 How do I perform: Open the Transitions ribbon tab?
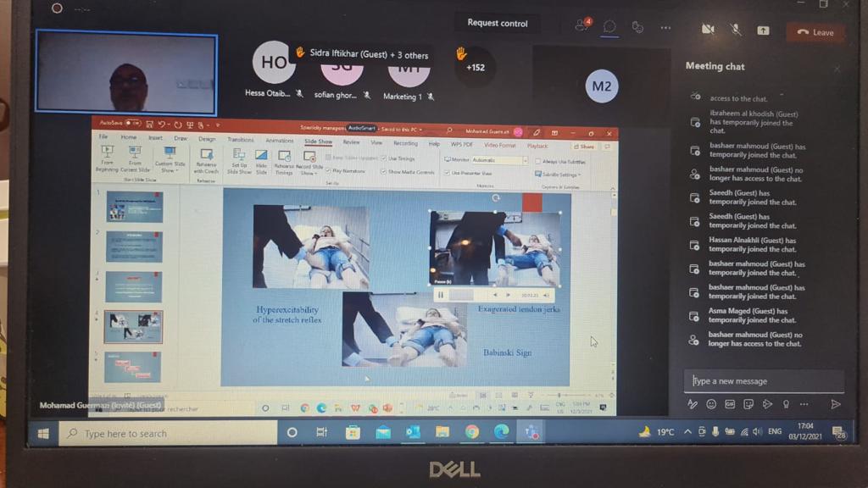coord(240,140)
